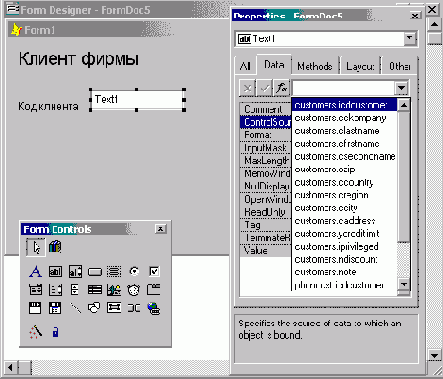Expand the Text1 object selector dropdown
Screen dimensions: 443x379
410,39
